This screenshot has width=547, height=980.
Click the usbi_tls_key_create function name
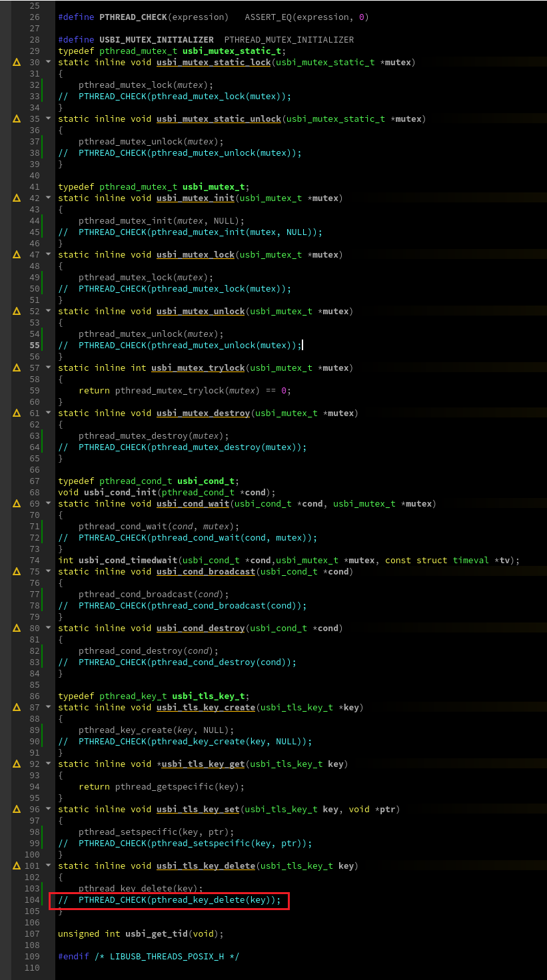click(206, 708)
